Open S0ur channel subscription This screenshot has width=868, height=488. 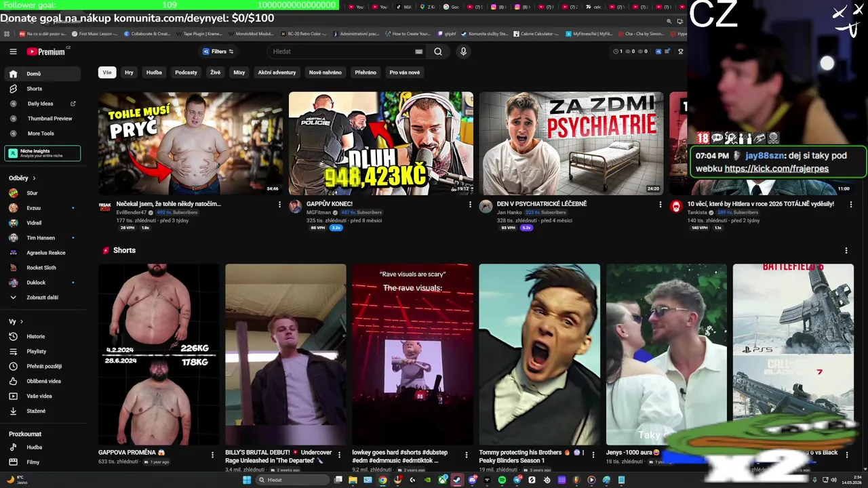click(x=42, y=193)
